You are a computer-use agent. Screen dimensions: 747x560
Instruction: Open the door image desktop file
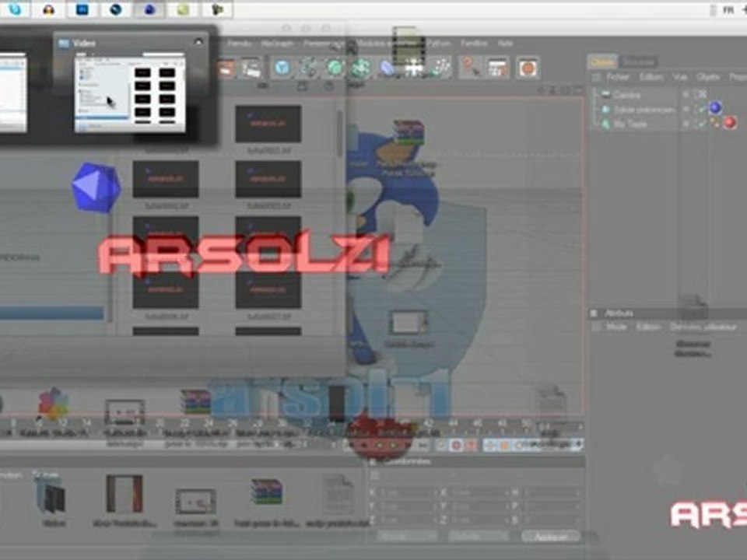point(124,494)
